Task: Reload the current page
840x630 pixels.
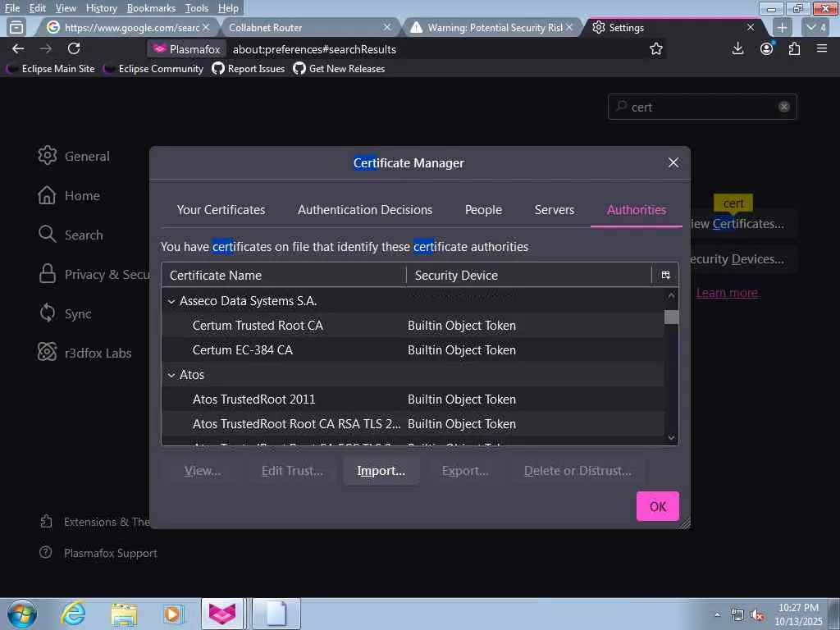Action: click(x=74, y=48)
